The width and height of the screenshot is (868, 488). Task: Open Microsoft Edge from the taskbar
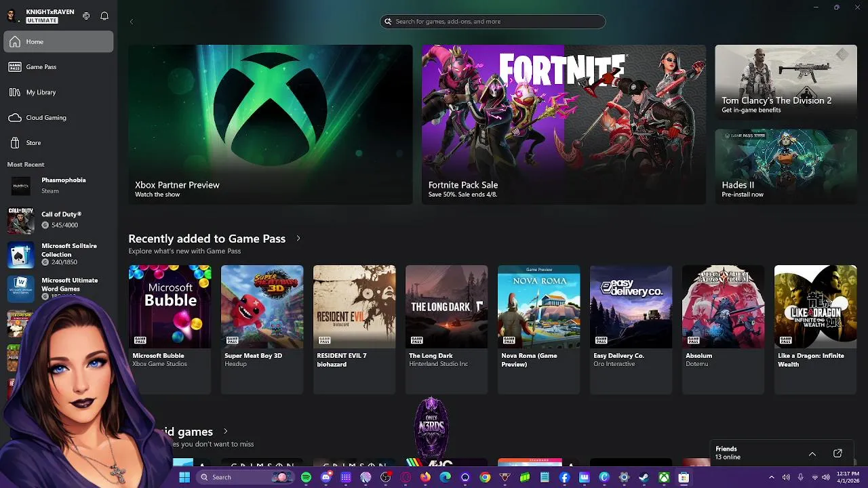445,477
